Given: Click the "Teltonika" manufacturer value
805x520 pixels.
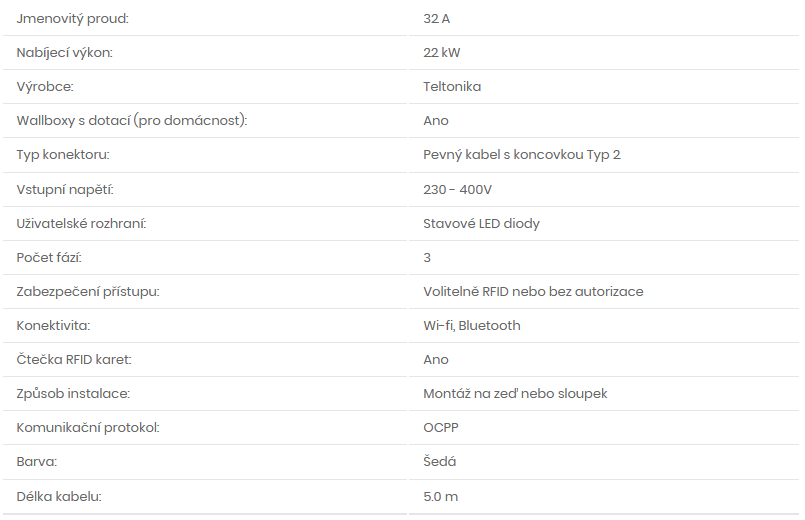Looking at the screenshot, I should (452, 87).
